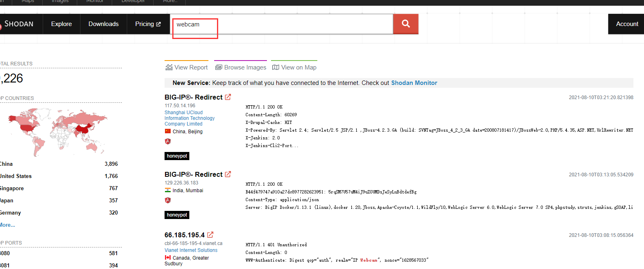Open the View Report tab
The width and height of the screenshot is (644, 269).
[x=186, y=67]
